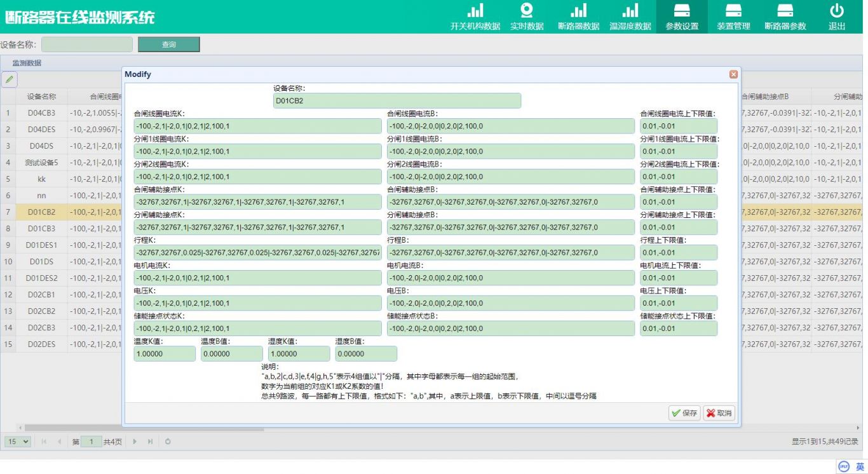The height and width of the screenshot is (474, 868).
Task: Click 取消 button in Modify dialog
Action: pyautogui.click(x=719, y=413)
